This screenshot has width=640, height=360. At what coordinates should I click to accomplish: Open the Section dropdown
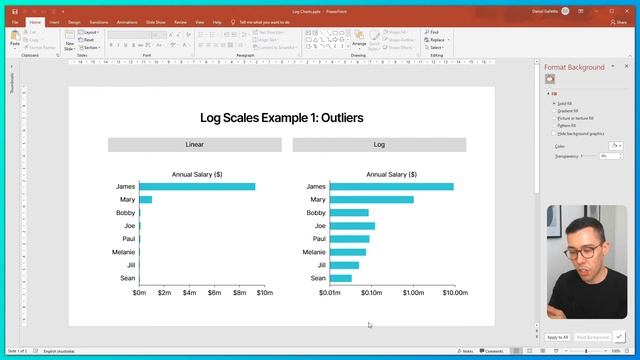coord(90,48)
